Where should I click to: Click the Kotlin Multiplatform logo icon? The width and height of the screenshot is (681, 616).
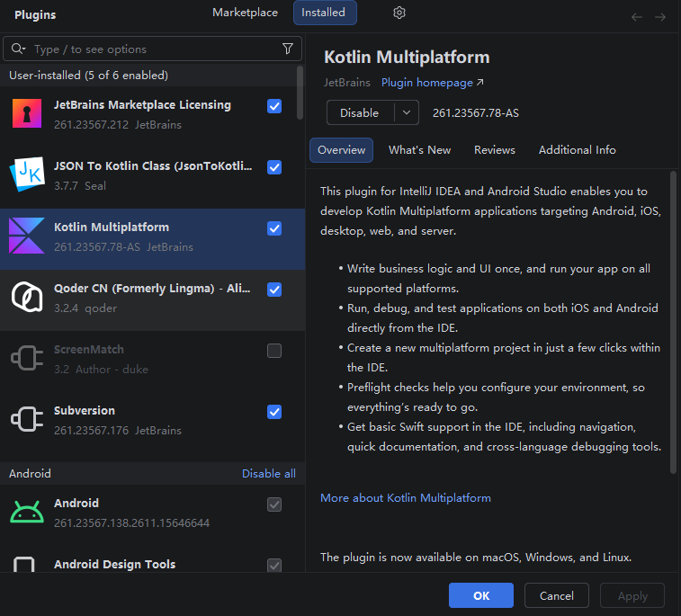point(27,236)
